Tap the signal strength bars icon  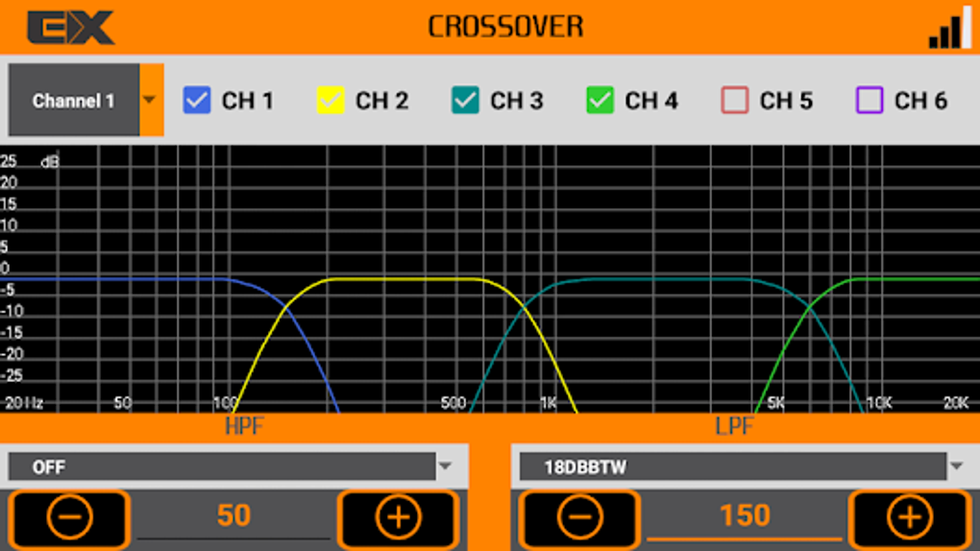[x=950, y=28]
